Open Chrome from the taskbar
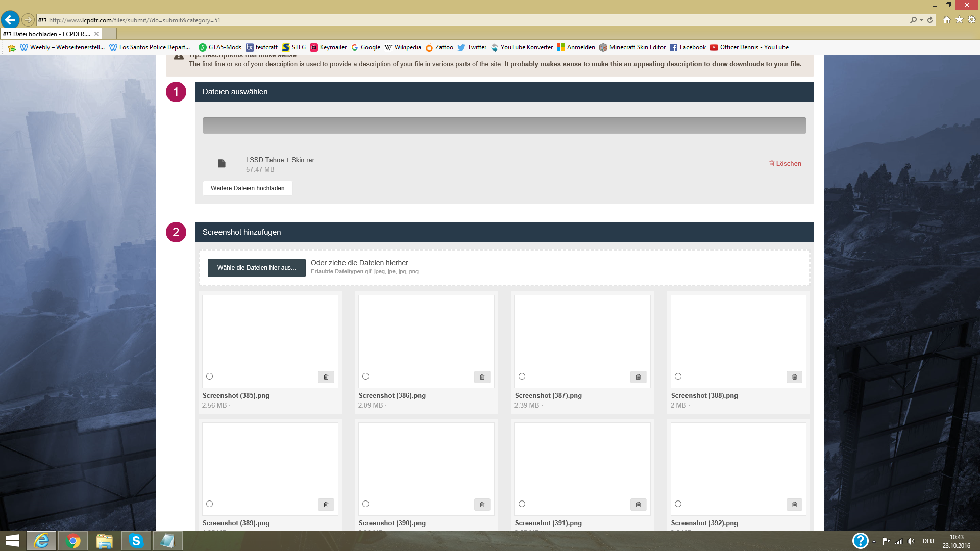The height and width of the screenshot is (551, 980). (73, 541)
